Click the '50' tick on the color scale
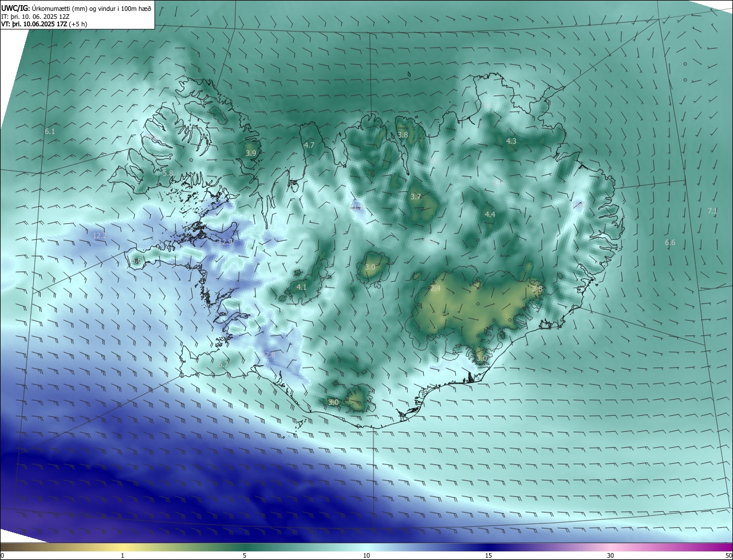Viewport: 733px width, 560px height. click(728, 555)
